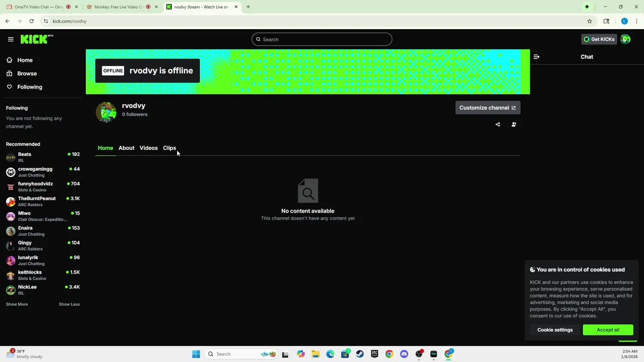Viewport: 644px width, 362px height.
Task: Click the address bar URL kick.com/rvodvy
Action: coord(69,21)
